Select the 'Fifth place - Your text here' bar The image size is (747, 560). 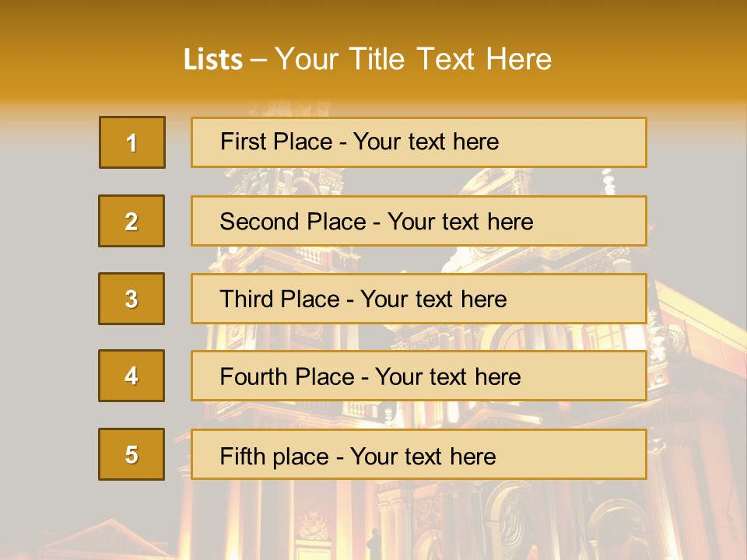pos(419,454)
